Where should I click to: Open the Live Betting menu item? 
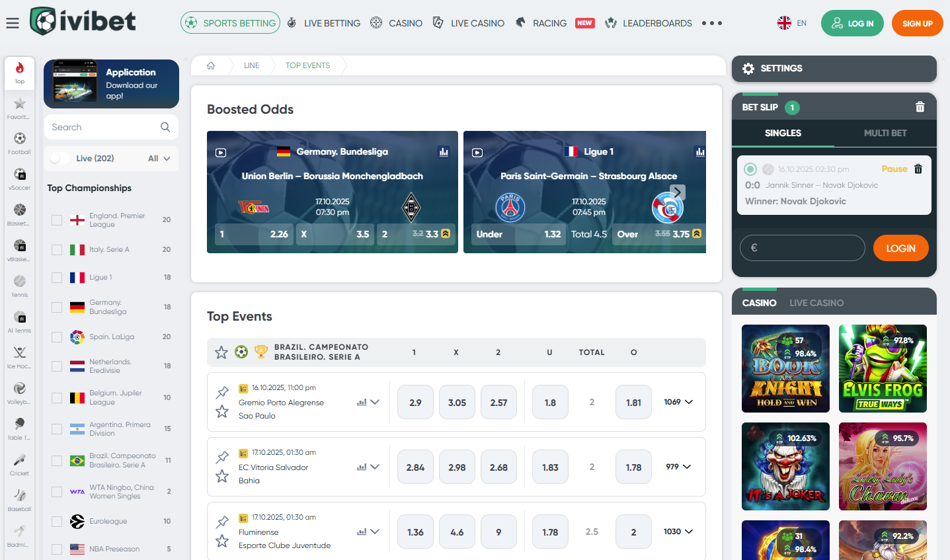(324, 23)
